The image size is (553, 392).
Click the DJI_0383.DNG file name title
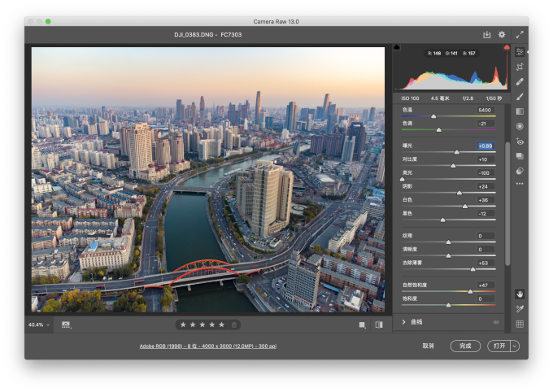(x=194, y=35)
